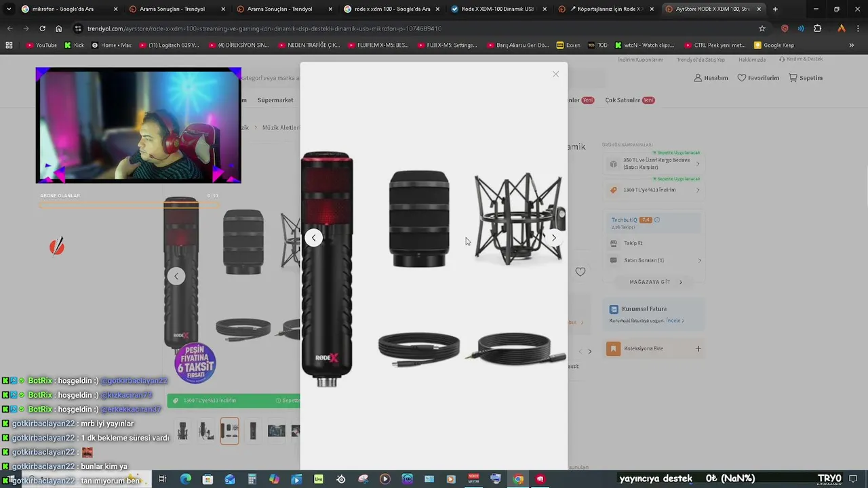This screenshot has height=488, width=868.
Task: Show previous image in lightbox
Action: [x=313, y=238]
